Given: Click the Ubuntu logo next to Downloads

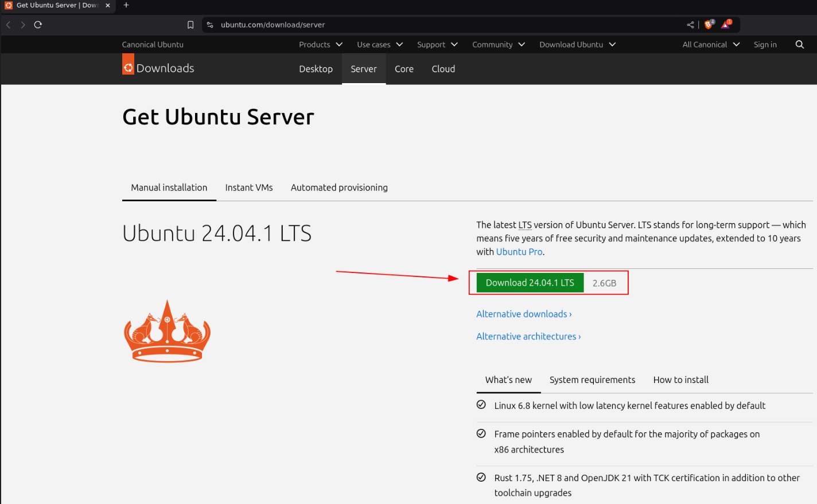Looking at the screenshot, I should tap(128, 64).
